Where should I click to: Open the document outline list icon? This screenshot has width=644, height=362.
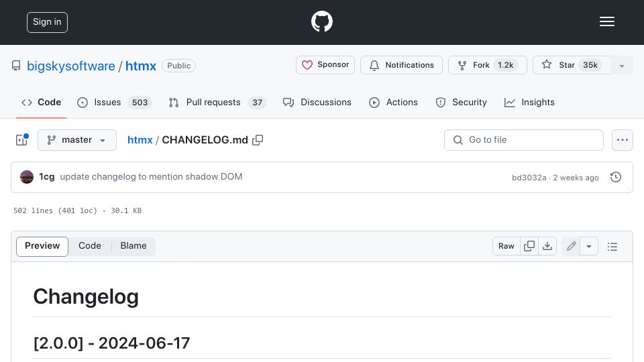pyautogui.click(x=612, y=246)
